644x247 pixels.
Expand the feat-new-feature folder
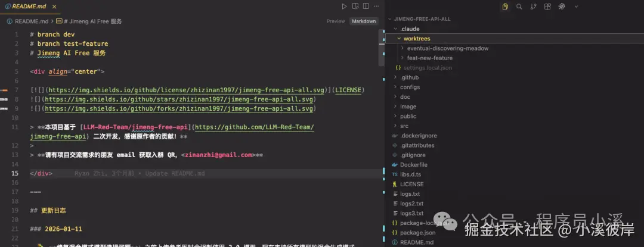429,58
